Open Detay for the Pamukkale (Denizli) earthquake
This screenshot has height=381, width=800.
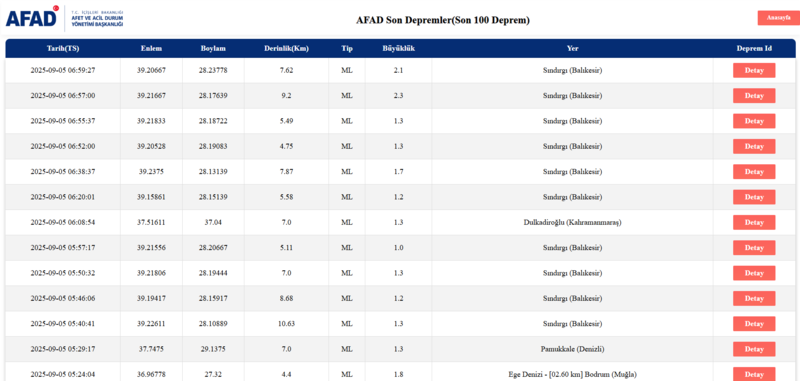pos(754,349)
